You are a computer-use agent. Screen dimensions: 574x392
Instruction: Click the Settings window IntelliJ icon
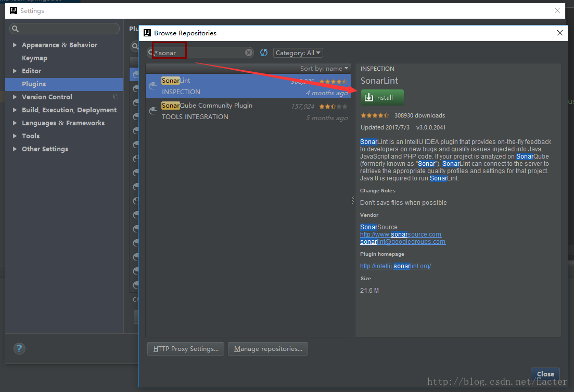14,10
